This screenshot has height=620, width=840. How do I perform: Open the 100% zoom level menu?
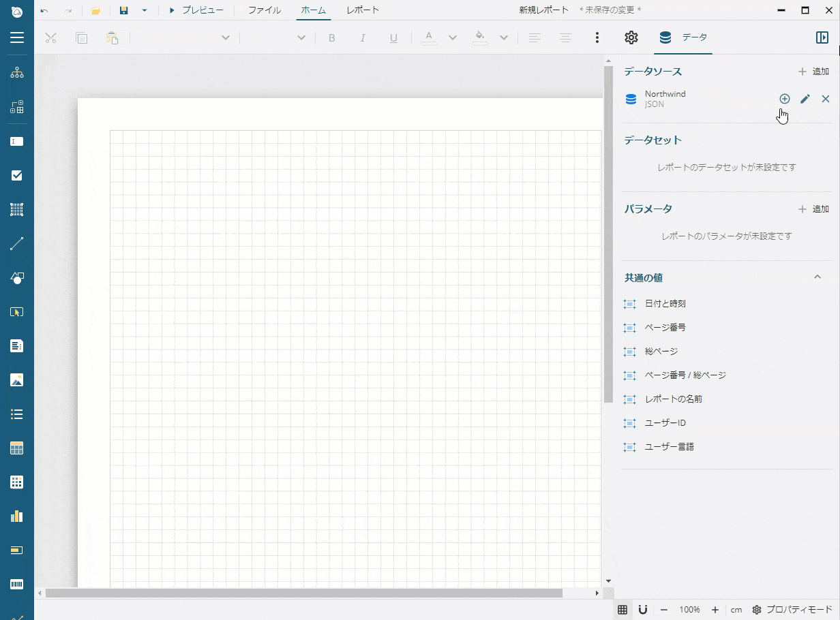[x=689, y=610]
